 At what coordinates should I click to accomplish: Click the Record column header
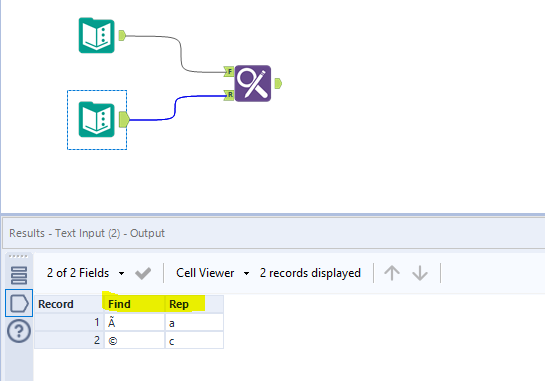[x=69, y=304]
